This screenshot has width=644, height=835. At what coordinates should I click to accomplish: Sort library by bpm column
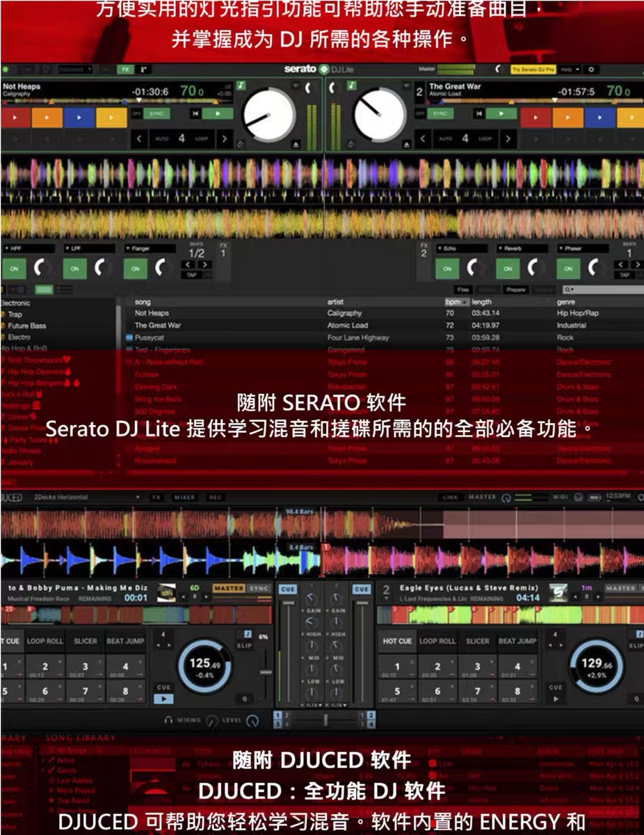pos(453,302)
